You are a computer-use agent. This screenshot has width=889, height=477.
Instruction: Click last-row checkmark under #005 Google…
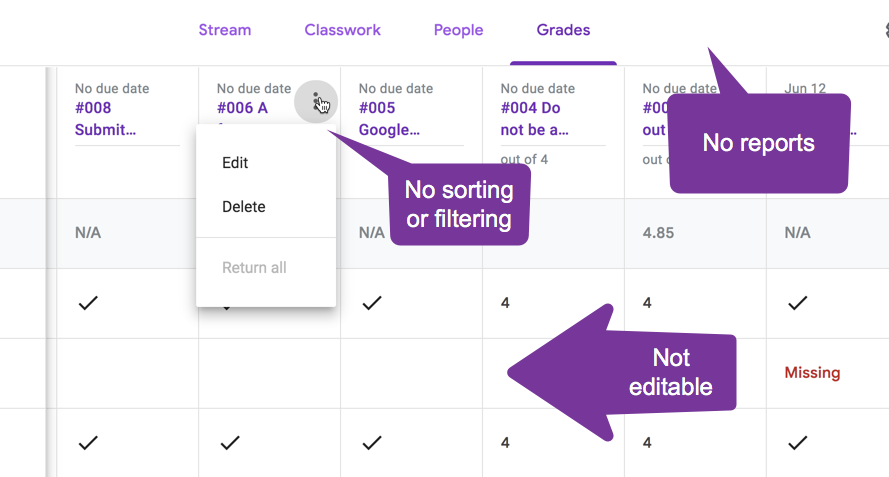tap(372, 443)
